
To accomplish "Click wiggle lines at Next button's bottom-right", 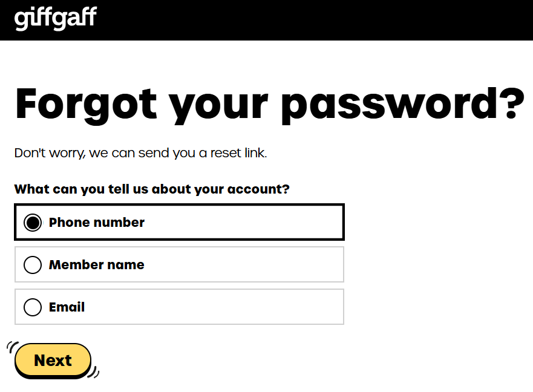I will 94,373.
